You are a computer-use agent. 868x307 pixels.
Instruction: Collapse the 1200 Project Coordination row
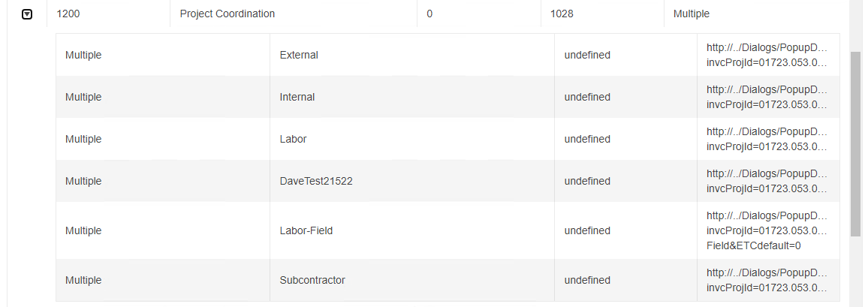pyautogui.click(x=27, y=14)
